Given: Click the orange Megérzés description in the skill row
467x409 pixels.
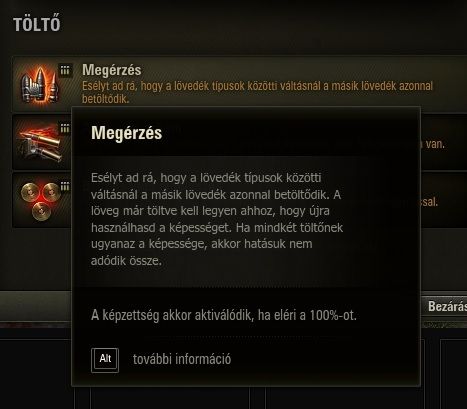Looking at the screenshot, I should coord(257,92).
